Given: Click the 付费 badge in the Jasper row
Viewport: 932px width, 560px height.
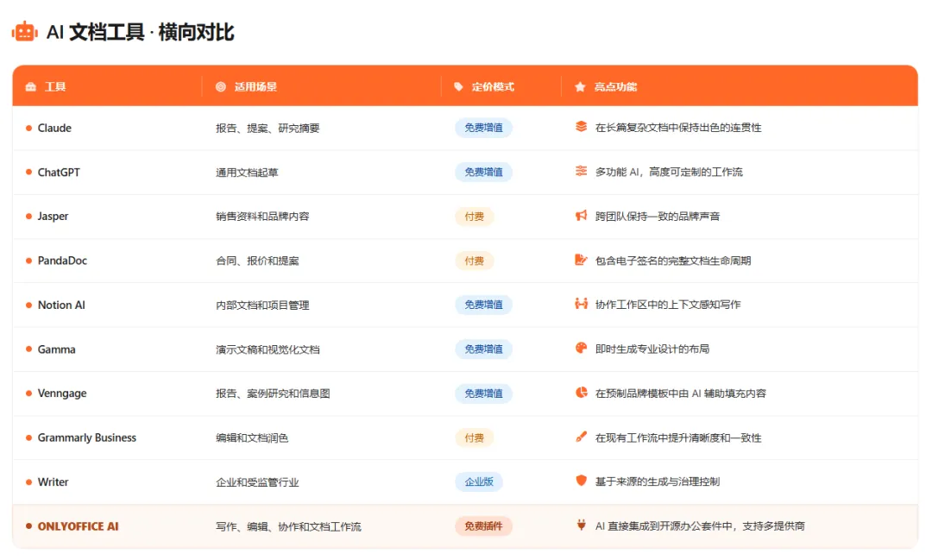Looking at the screenshot, I should point(474,217).
